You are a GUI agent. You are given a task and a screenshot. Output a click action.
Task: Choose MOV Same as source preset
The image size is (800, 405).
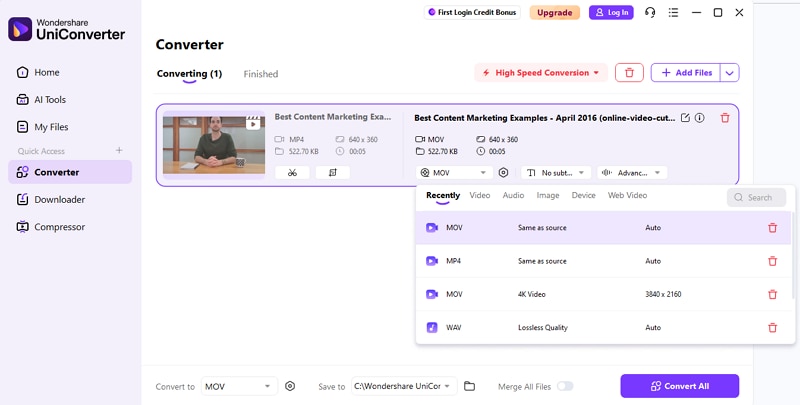tap(604, 228)
